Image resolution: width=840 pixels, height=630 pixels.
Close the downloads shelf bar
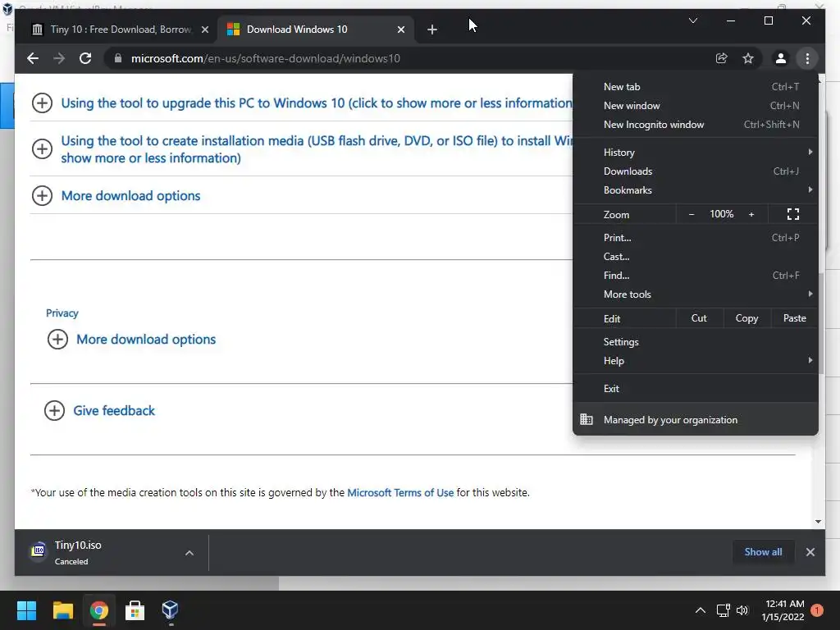810,552
